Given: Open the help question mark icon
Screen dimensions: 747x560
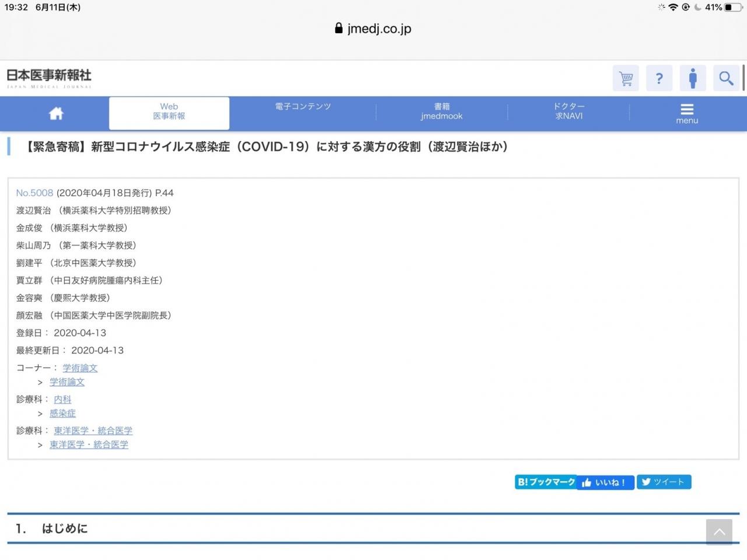Looking at the screenshot, I should coord(659,78).
